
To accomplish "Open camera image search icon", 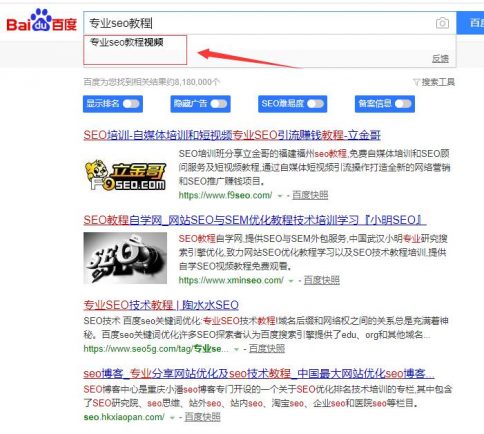I will pyautogui.click(x=442, y=23).
